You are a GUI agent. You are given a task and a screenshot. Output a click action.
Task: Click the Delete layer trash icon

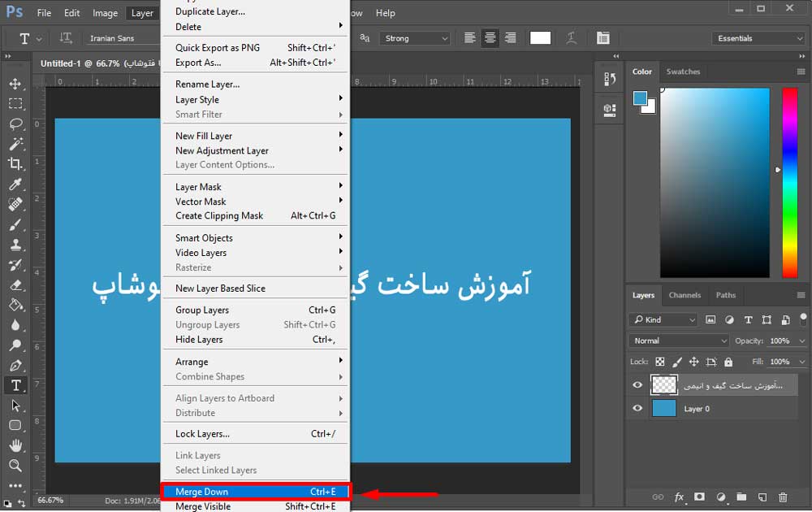click(783, 497)
